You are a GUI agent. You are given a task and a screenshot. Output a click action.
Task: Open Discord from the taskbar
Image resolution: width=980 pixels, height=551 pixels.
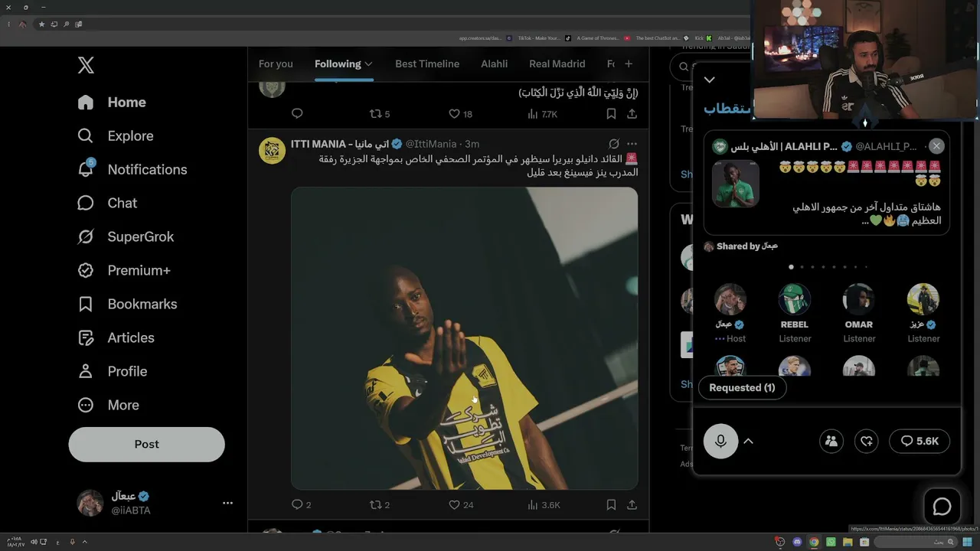[797, 542]
